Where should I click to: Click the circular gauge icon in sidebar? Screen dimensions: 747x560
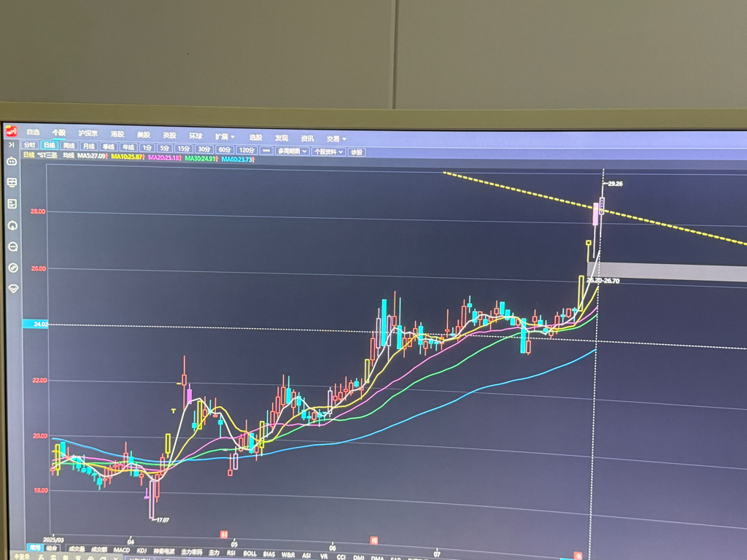(13, 225)
